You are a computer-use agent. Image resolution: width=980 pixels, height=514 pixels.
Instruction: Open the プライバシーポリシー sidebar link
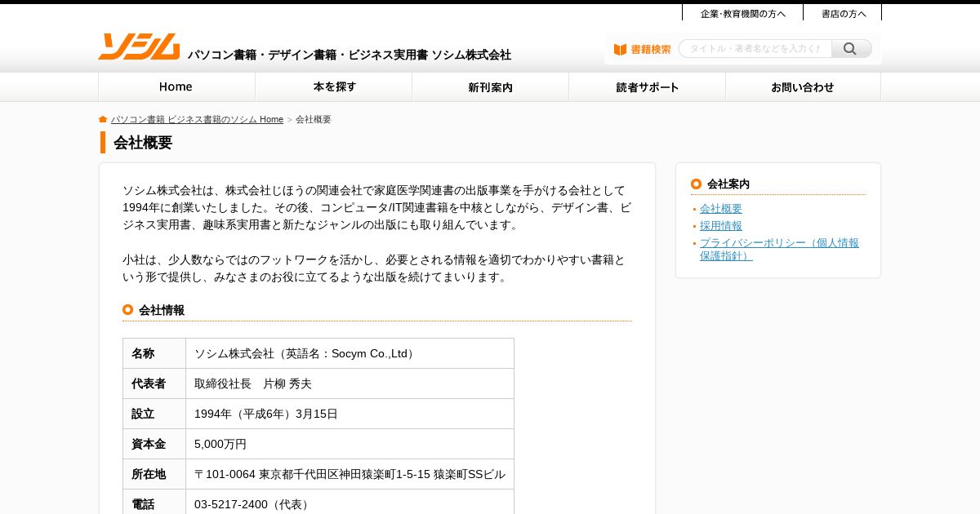pos(779,249)
